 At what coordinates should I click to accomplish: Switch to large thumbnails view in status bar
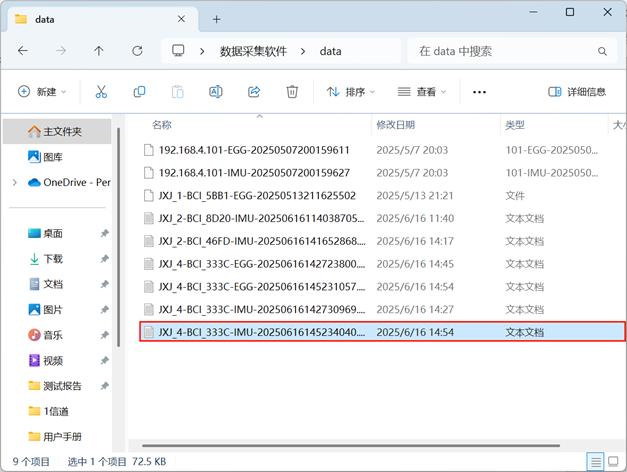(x=614, y=462)
